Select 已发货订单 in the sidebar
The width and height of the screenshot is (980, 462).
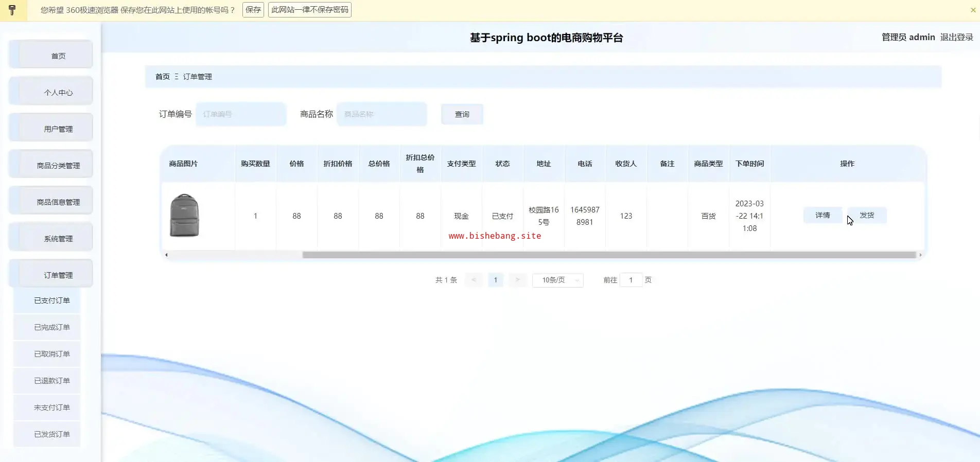[51, 434]
